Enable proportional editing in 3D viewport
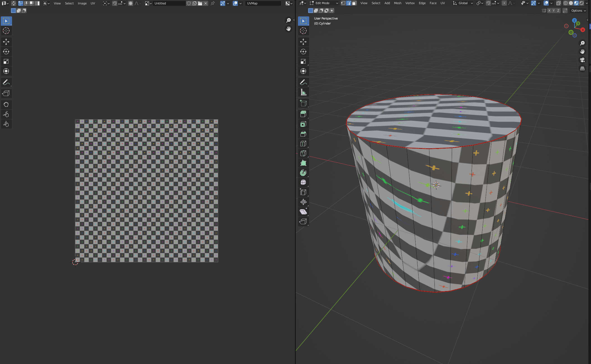Viewport: 591px width, 364px height. click(x=504, y=3)
